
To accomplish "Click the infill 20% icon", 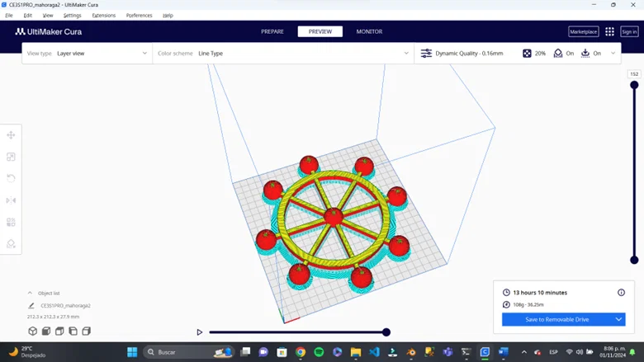I will click(x=527, y=54).
